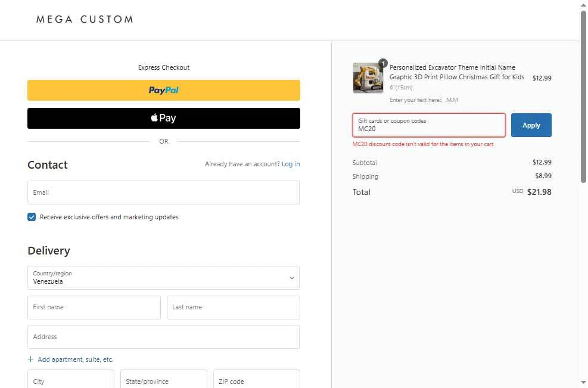Click the Shipping label
The image size is (588, 388).
click(365, 176)
